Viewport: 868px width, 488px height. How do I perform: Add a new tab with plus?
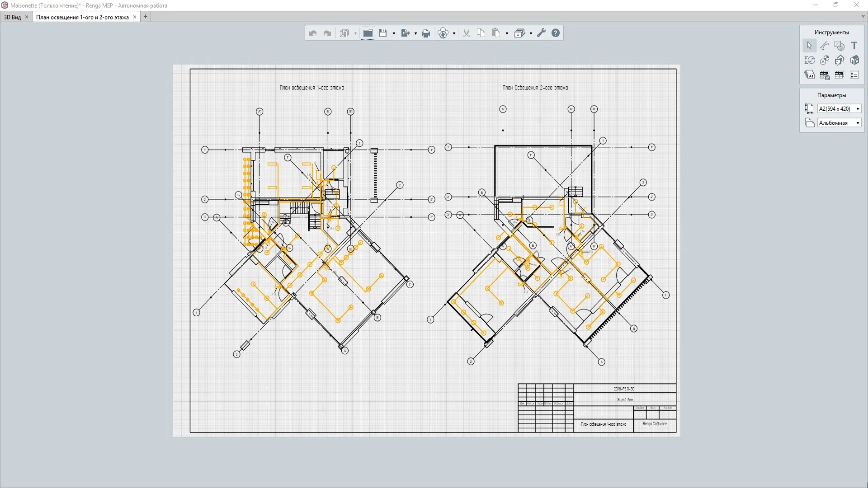point(146,17)
